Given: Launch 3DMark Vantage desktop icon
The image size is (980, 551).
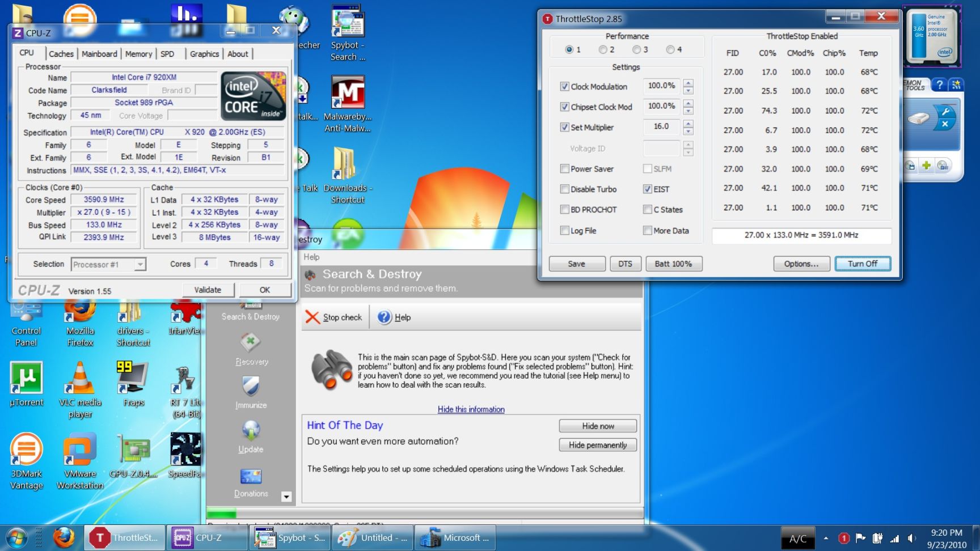Looking at the screenshot, I should pos(26,461).
